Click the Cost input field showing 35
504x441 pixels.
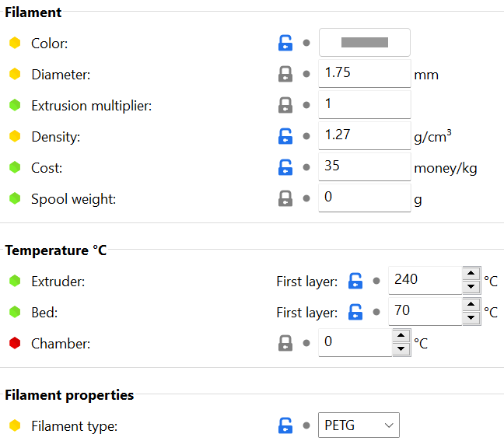365,166
